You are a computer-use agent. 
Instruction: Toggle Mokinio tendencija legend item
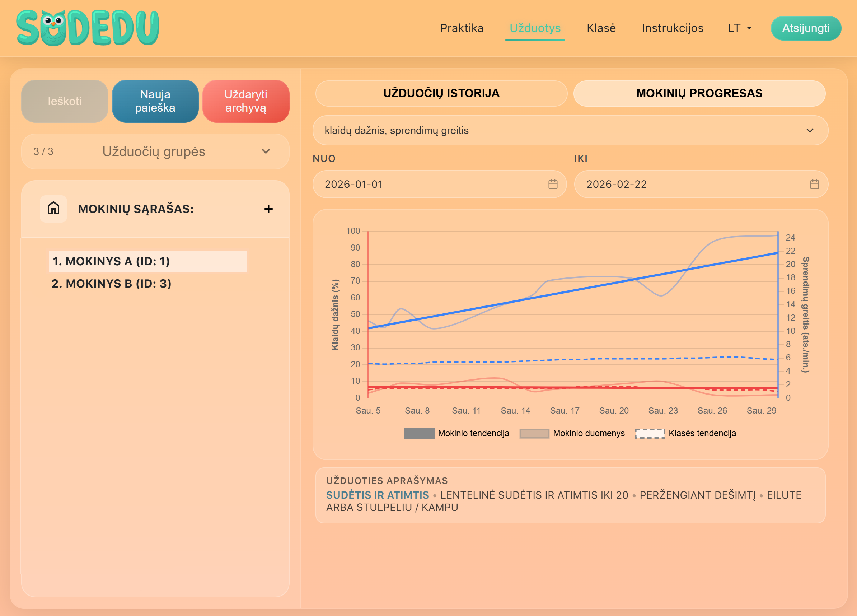click(x=456, y=433)
